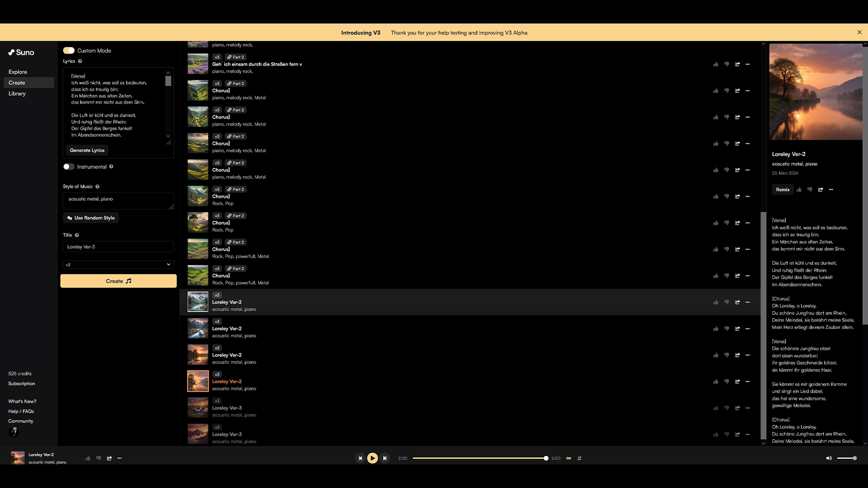Screen dimensions: 868x488
Task: Open the Library page
Action: click(x=17, y=94)
